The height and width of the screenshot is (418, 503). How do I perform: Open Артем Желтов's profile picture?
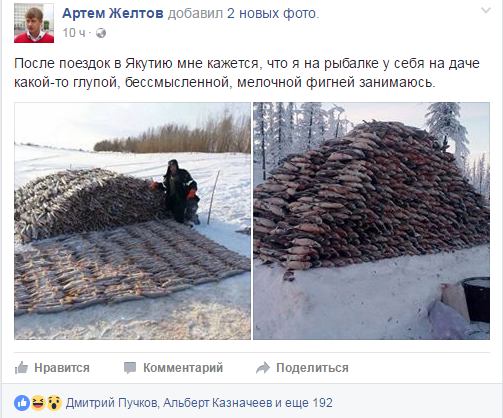pyautogui.click(x=34, y=23)
